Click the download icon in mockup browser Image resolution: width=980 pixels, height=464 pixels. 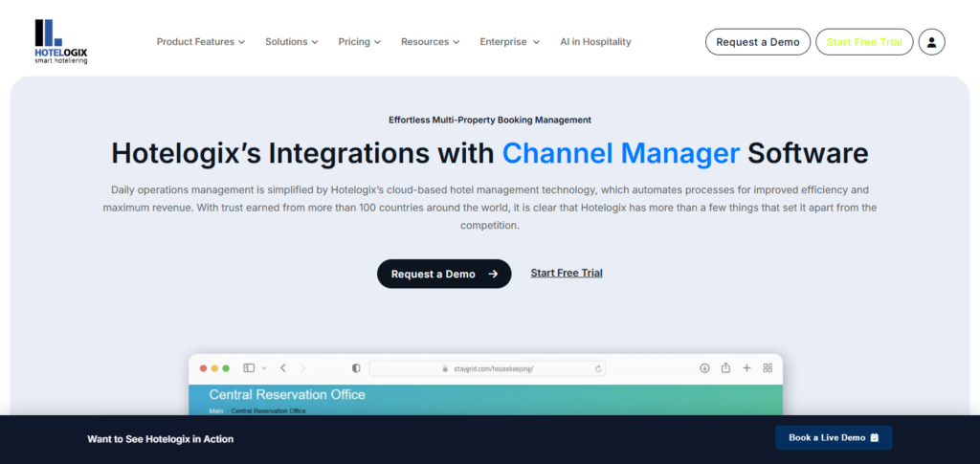pyautogui.click(x=704, y=368)
